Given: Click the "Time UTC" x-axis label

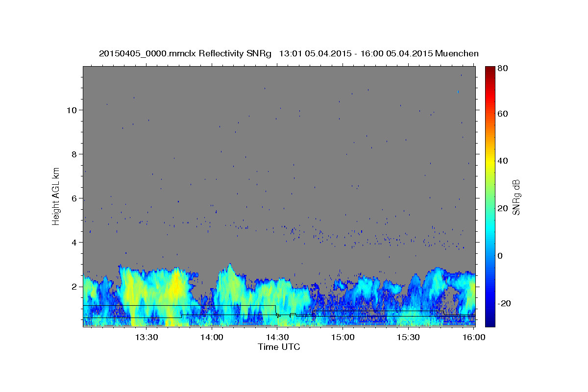Looking at the screenshot, I should pos(279,347).
